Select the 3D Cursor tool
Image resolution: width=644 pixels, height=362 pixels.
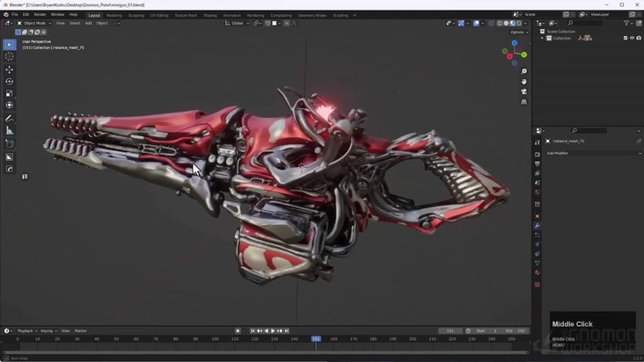coord(10,56)
